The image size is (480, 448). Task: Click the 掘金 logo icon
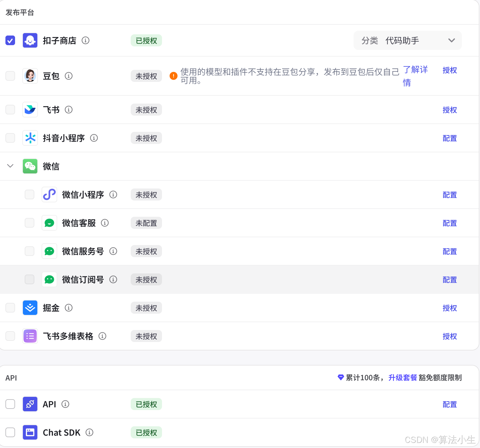pyautogui.click(x=30, y=308)
